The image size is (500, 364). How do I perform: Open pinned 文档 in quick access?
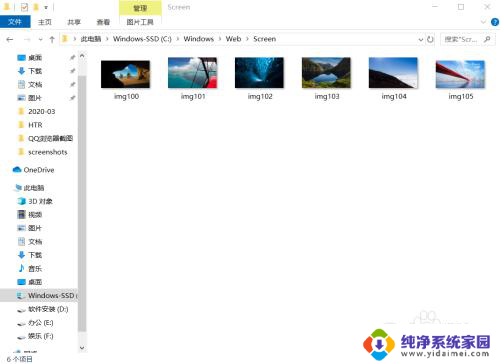point(35,85)
